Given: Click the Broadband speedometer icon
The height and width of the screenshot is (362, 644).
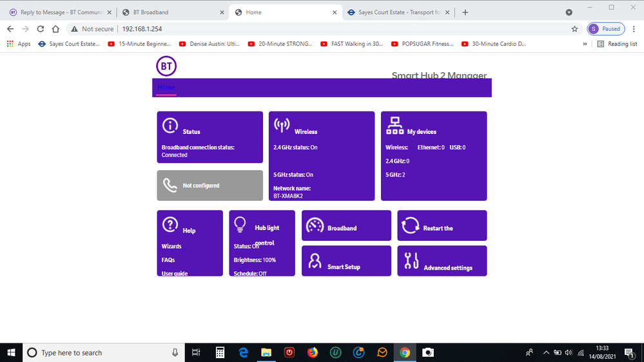Looking at the screenshot, I should click(315, 225).
